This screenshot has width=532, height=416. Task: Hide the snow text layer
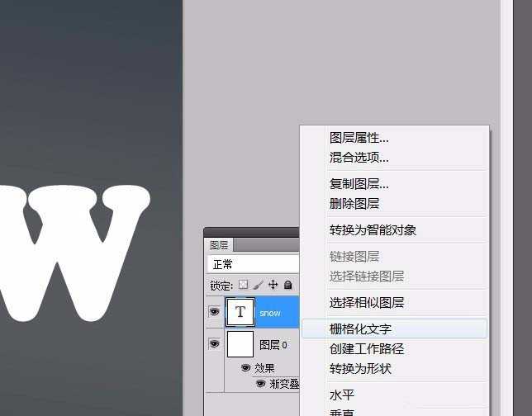click(x=214, y=311)
